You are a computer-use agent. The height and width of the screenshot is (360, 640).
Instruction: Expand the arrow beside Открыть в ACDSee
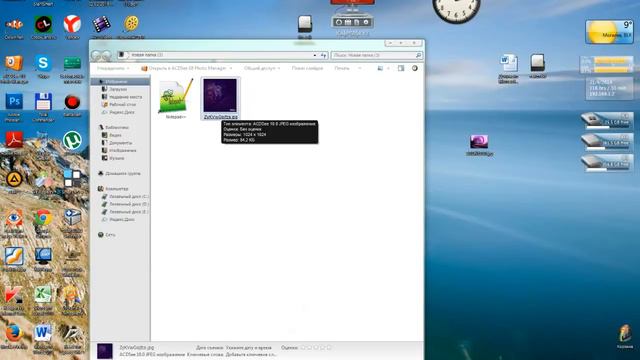[x=231, y=68]
